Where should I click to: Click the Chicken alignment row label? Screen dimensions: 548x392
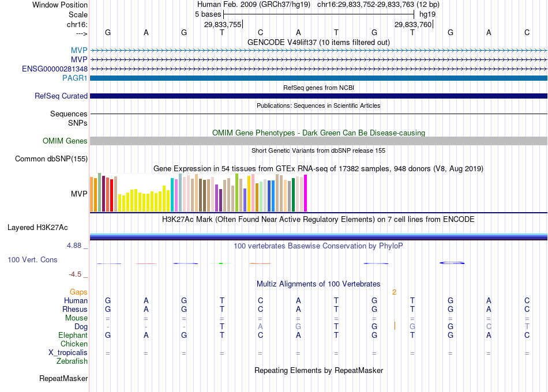(x=74, y=344)
